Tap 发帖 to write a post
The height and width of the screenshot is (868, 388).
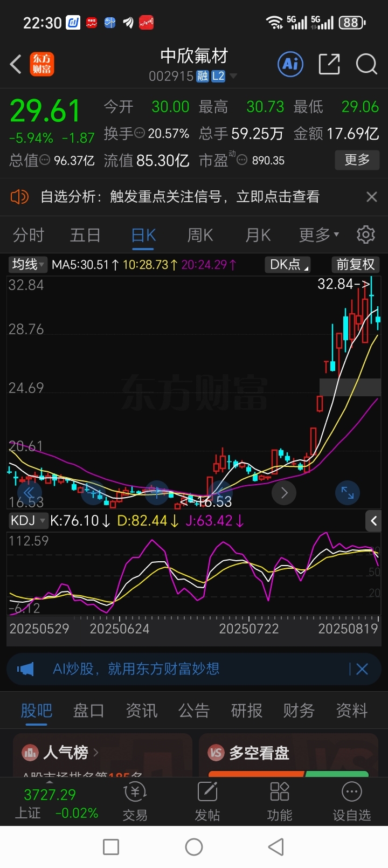point(207,802)
